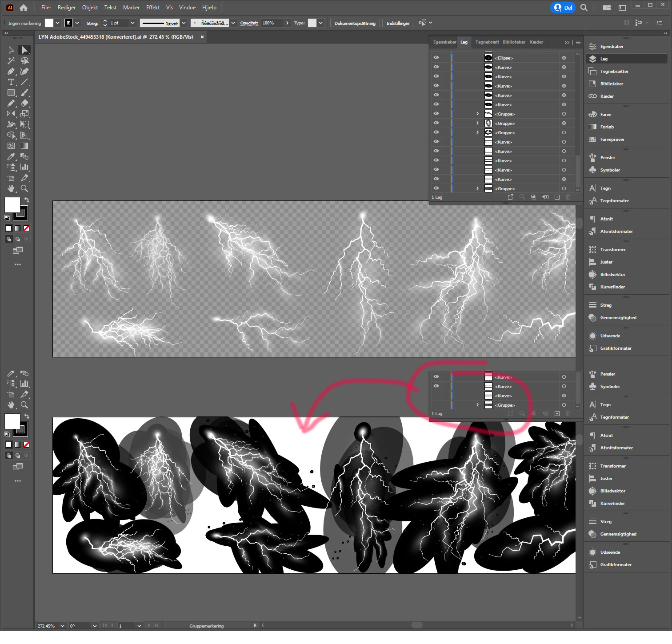Select the Type tool

(x=11, y=82)
